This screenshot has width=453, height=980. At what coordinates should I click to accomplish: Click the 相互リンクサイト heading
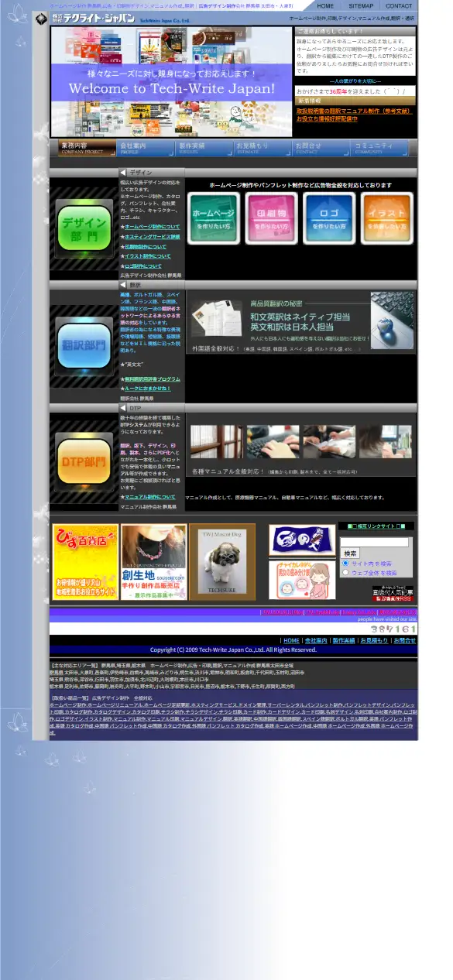click(x=376, y=526)
